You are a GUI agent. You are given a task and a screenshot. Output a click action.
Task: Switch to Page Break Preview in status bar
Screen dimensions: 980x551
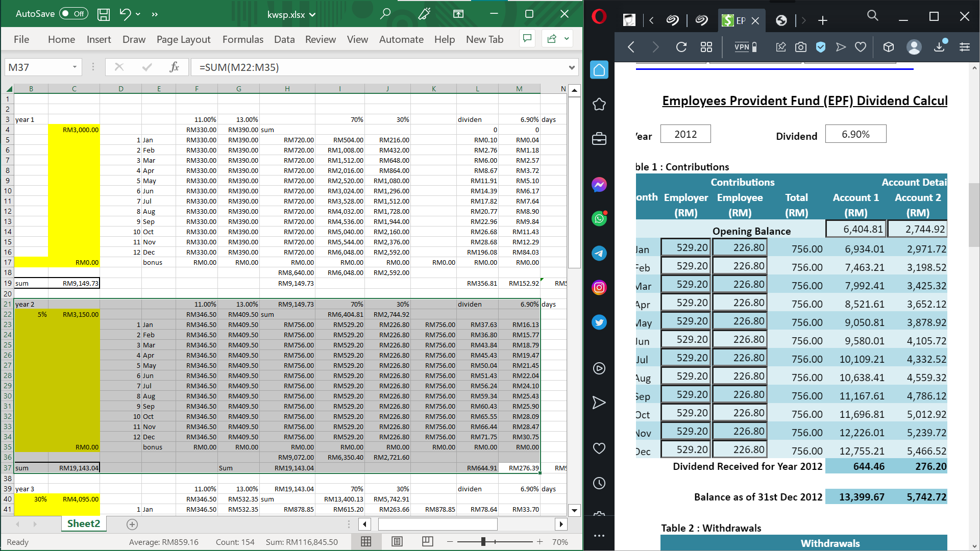[428, 541]
